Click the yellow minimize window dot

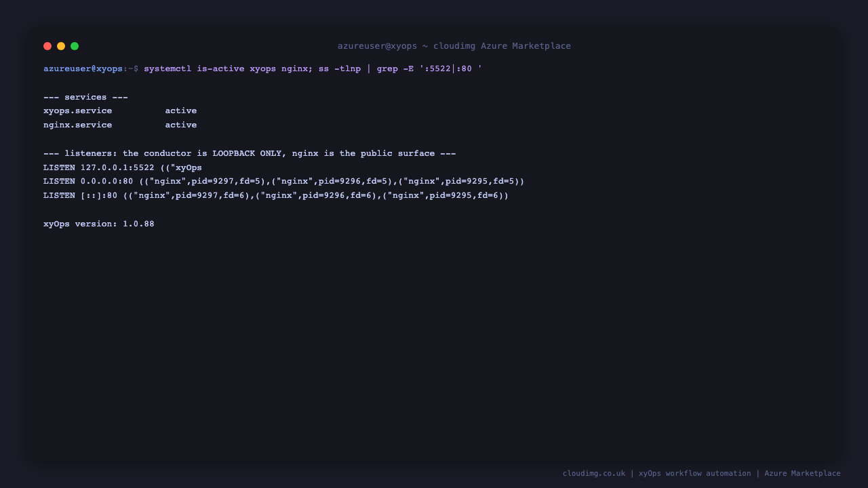[x=61, y=46]
